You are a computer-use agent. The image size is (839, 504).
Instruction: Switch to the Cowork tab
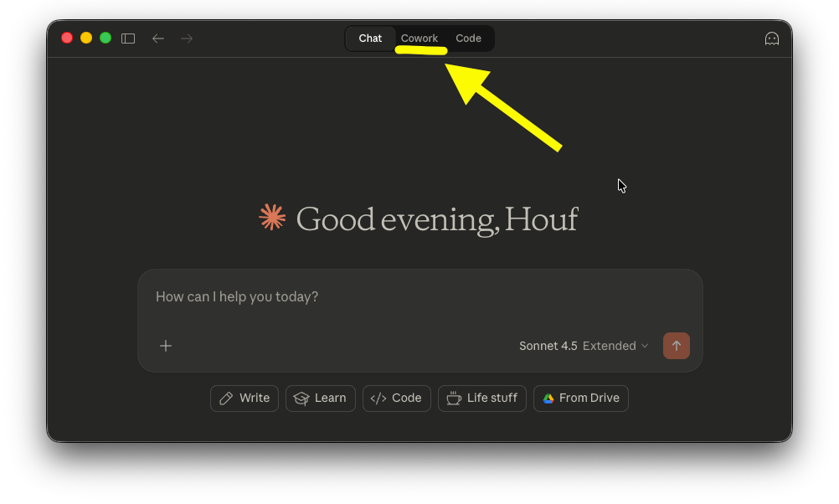coord(419,38)
